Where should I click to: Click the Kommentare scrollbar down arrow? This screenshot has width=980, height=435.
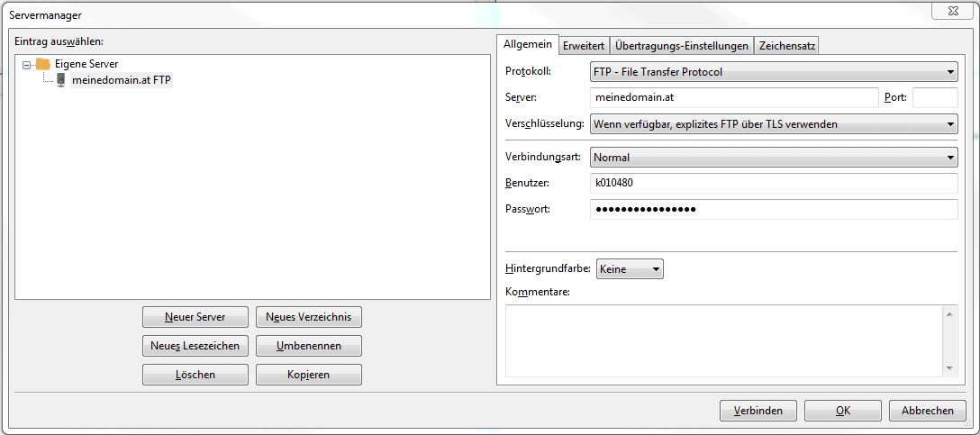pos(949,368)
